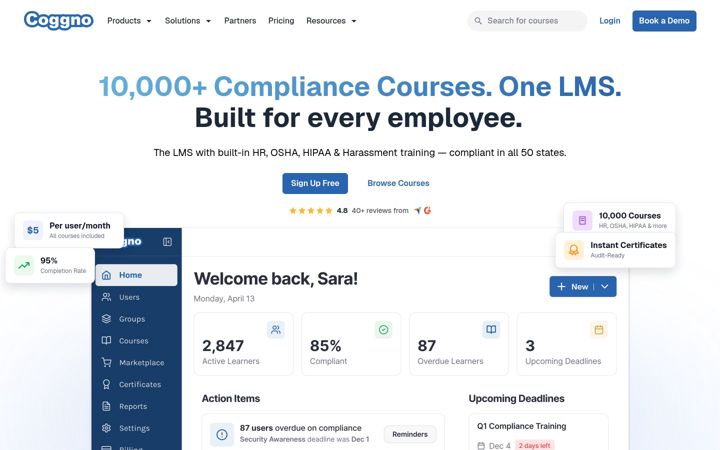Screen dimensions: 720x450
Task: Click the Groups layers icon
Action: point(106,319)
